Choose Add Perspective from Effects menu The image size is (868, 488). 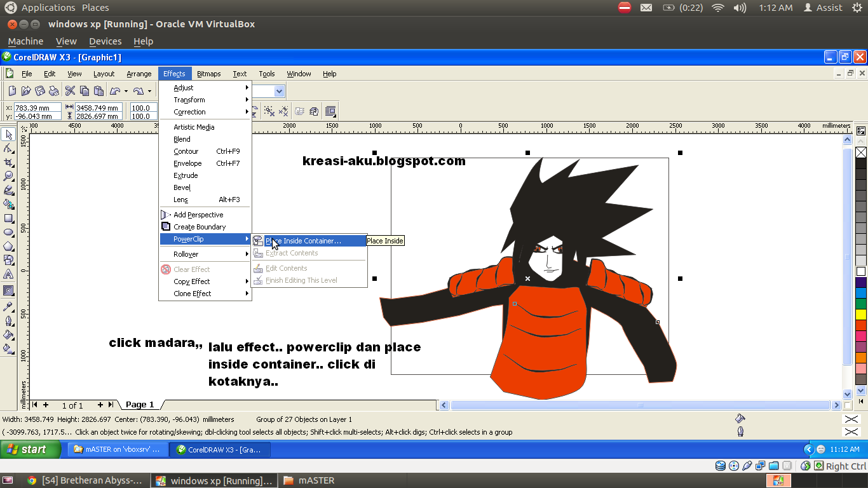point(205,215)
